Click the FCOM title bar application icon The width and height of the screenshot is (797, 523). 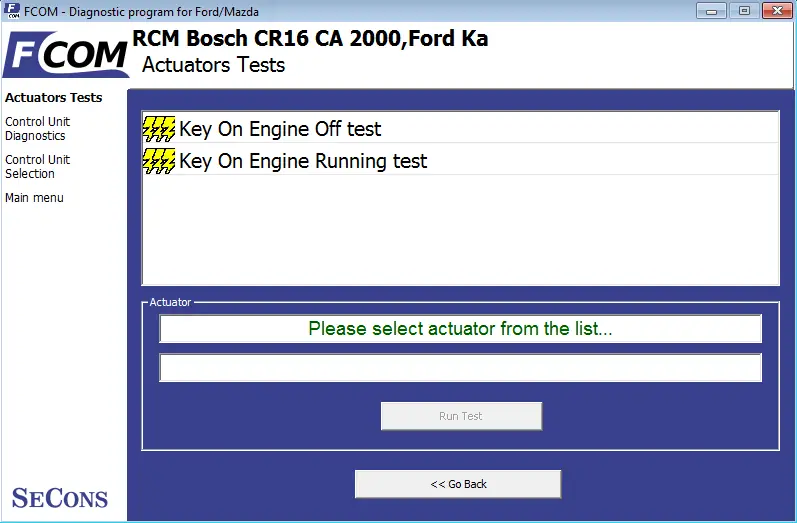pyautogui.click(x=12, y=11)
